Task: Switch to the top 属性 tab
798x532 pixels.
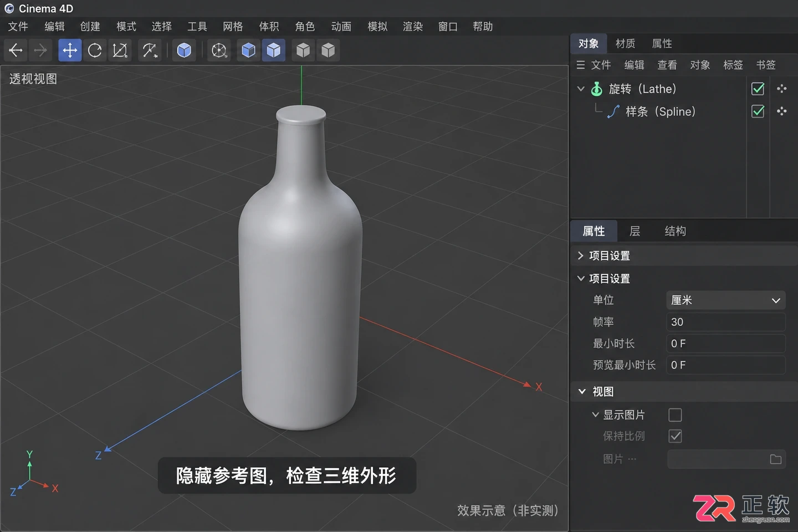Action: tap(662, 43)
